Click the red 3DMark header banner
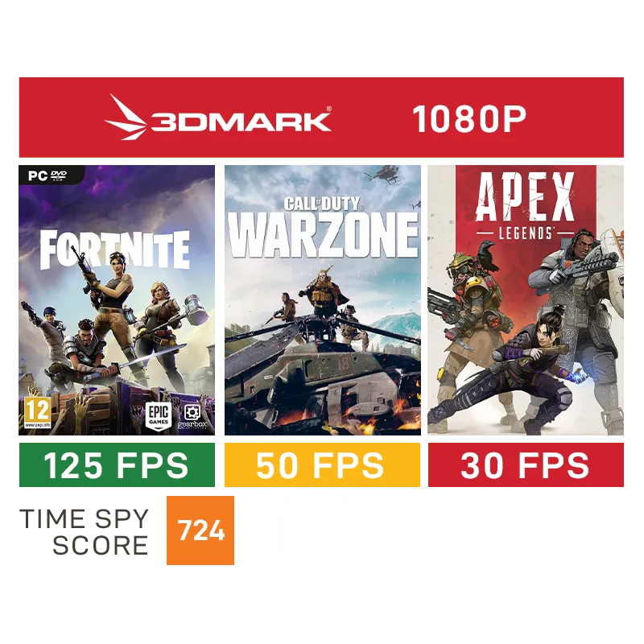Image resolution: width=644 pixels, height=644 pixels. click(x=321, y=118)
